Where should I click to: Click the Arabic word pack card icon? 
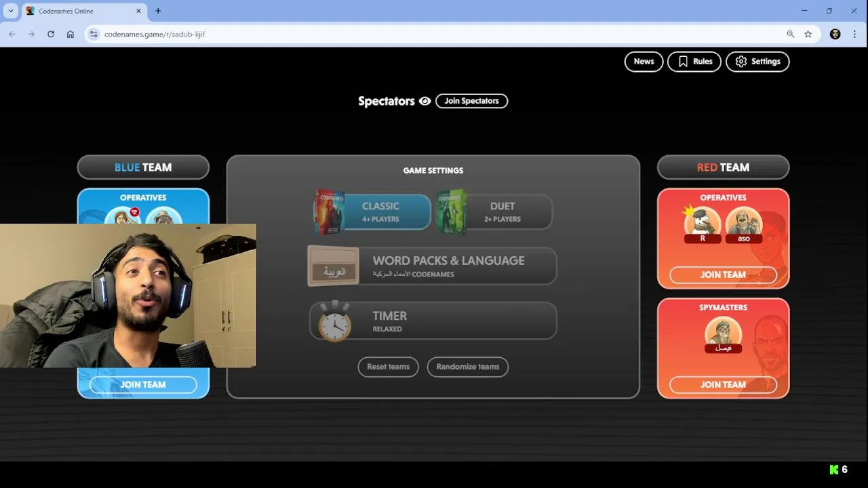click(x=334, y=266)
